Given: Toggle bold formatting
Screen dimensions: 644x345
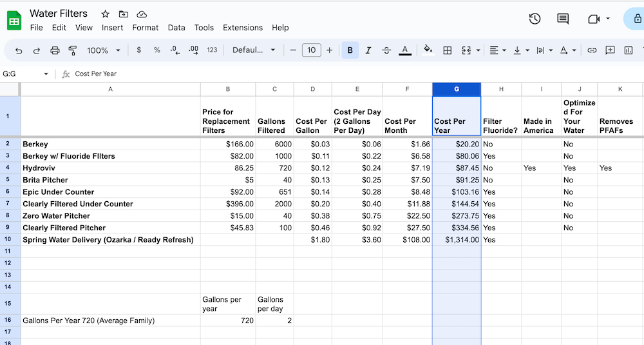Looking at the screenshot, I should (350, 50).
